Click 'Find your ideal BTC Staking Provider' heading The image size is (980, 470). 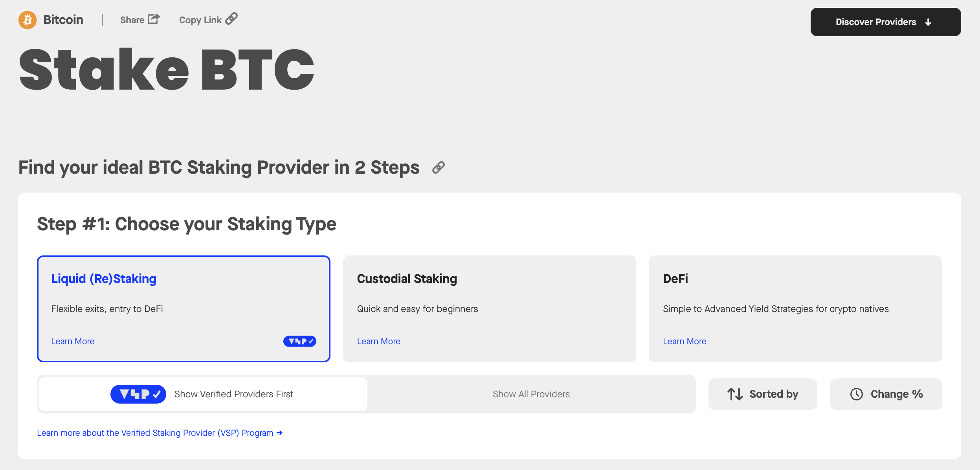point(219,168)
